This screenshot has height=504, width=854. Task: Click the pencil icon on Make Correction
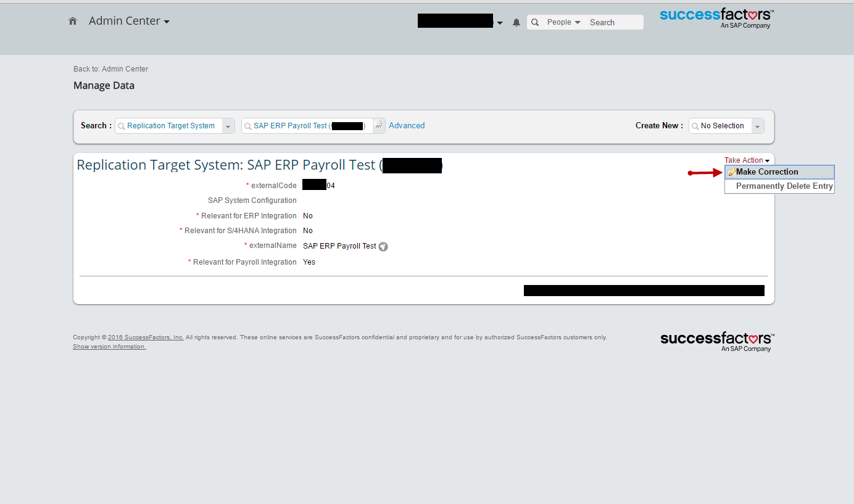[x=731, y=172]
